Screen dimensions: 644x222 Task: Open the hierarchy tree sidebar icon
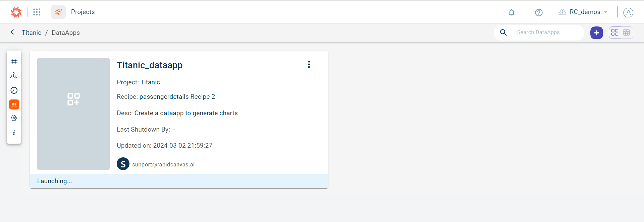[x=14, y=76]
